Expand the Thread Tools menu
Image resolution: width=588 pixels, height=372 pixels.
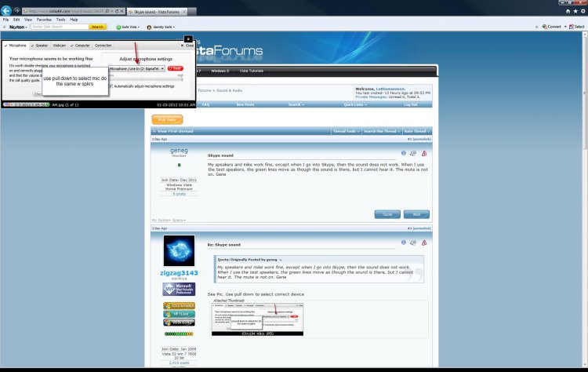tap(346, 131)
